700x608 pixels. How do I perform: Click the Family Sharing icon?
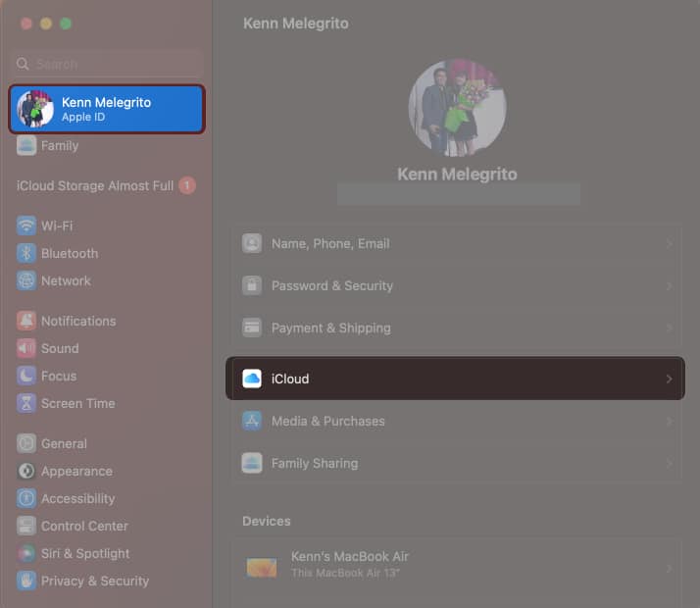coord(252,463)
